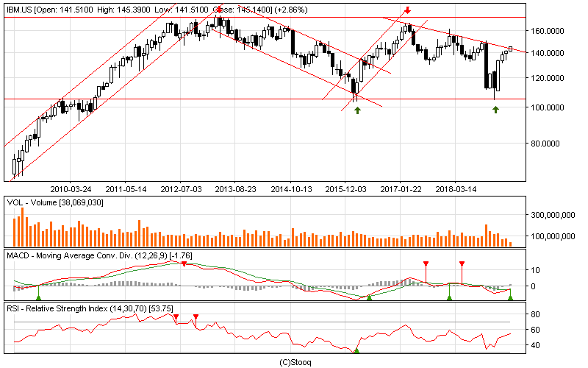Viewport: 588px width, 368px height.
Task: Select the 2010-03-24 date label
Action: (x=71, y=189)
